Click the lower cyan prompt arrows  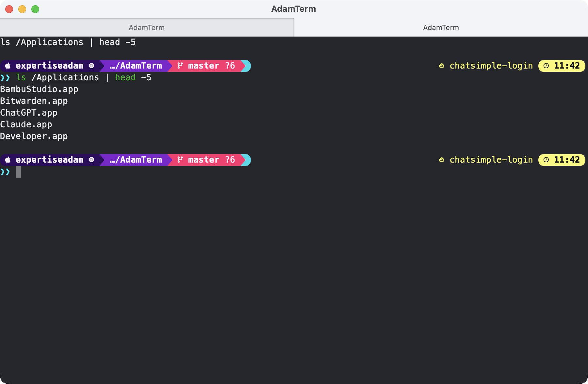(x=5, y=172)
